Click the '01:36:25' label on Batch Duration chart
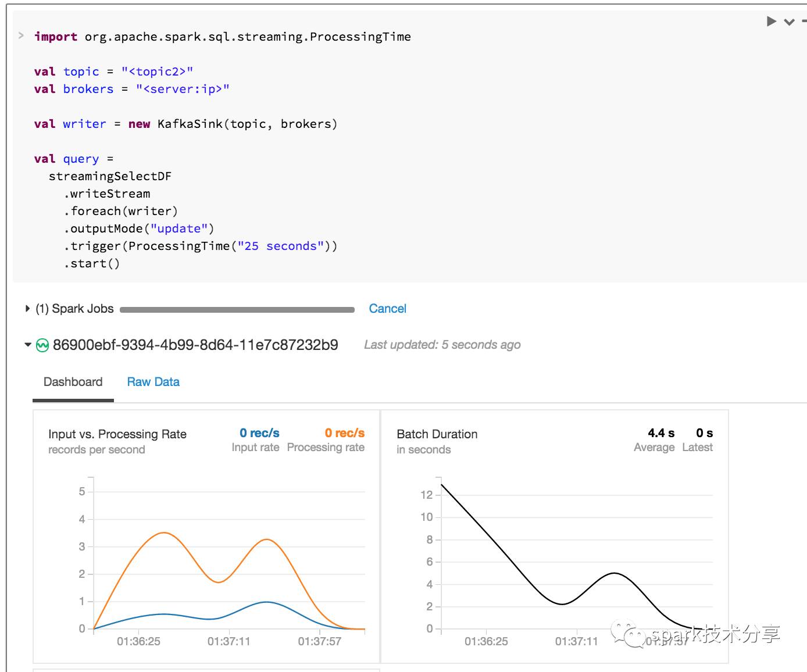 486,641
